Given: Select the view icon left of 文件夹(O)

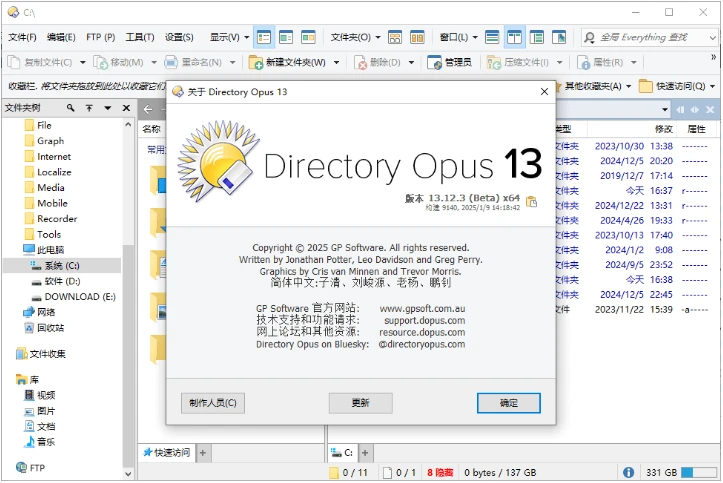Looking at the screenshot, I should (x=308, y=37).
